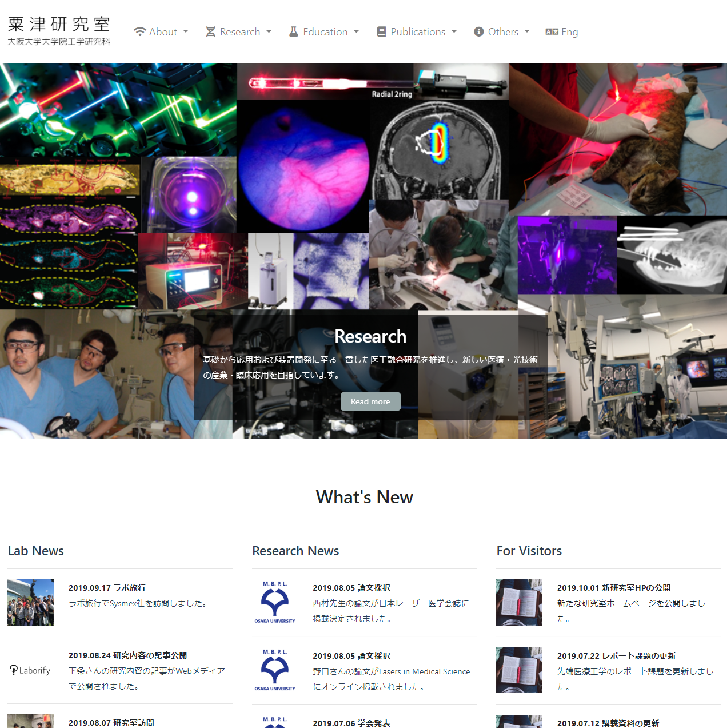Click the book icon beside Publications
This screenshot has width=727, height=728.
click(381, 32)
